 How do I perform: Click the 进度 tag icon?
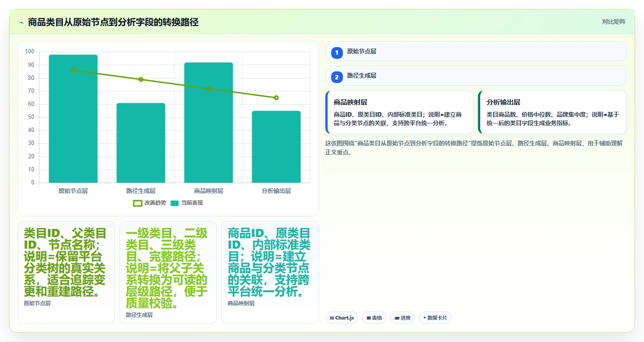pyautogui.click(x=397, y=318)
